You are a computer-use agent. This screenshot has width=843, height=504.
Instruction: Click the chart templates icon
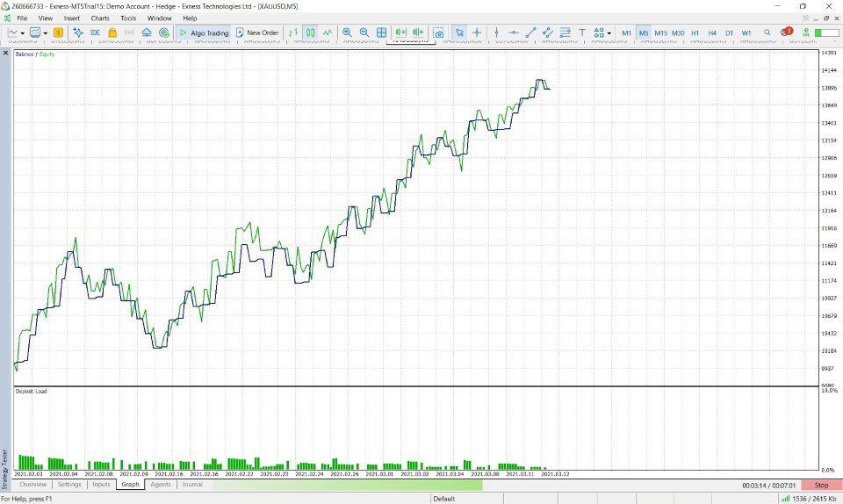[x=35, y=32]
